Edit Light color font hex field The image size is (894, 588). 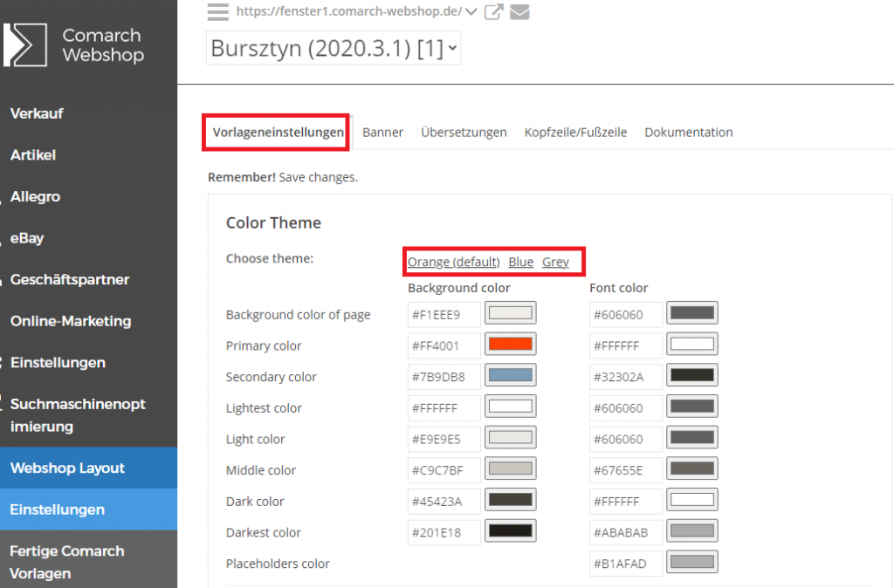[x=626, y=440]
